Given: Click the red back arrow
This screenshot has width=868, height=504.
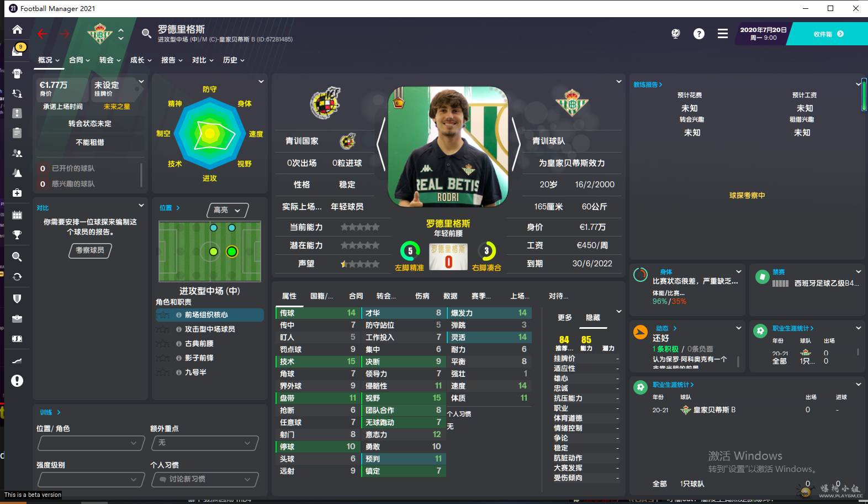Looking at the screenshot, I should 43,34.
